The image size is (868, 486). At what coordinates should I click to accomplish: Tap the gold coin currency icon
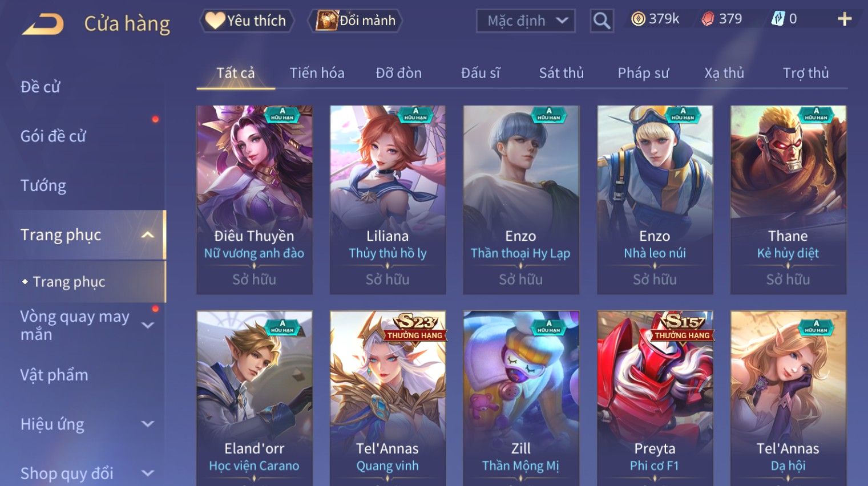coord(638,19)
